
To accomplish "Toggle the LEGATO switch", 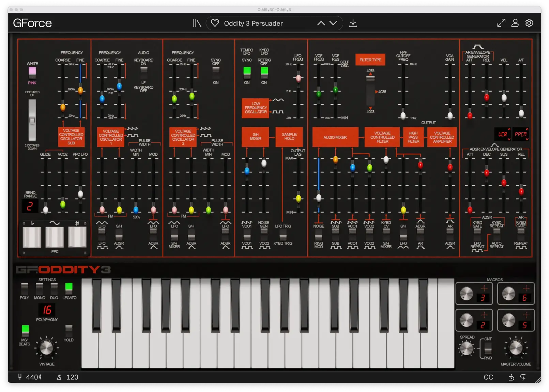I will click(x=69, y=288).
